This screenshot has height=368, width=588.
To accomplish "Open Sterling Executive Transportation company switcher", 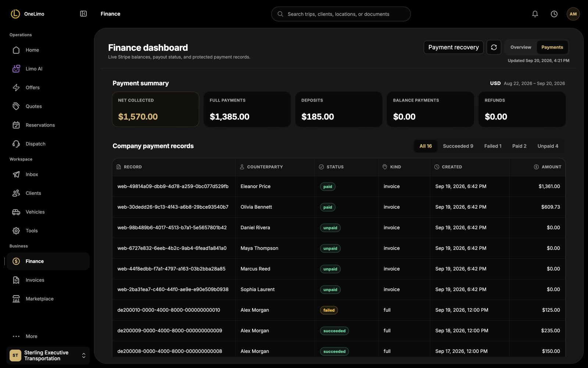I will pos(48,355).
